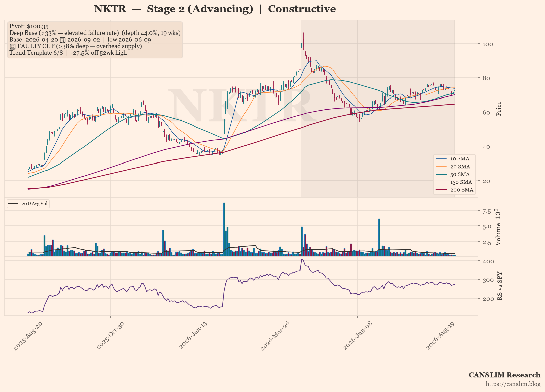The width and height of the screenshot is (545, 392).
Task: Click the 300 RS tick label
Action: pos(488,280)
